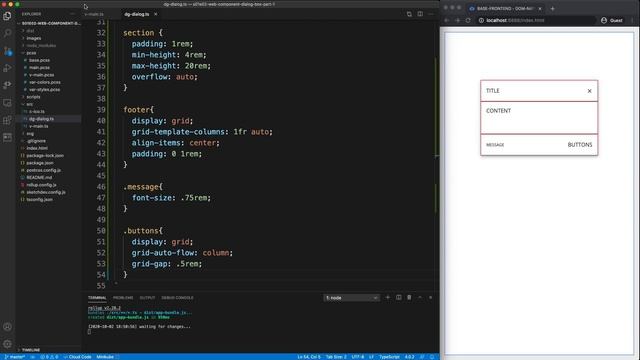Click Cloud Code in status bar
Viewport: 640px width, 360px height.
[x=78, y=357]
